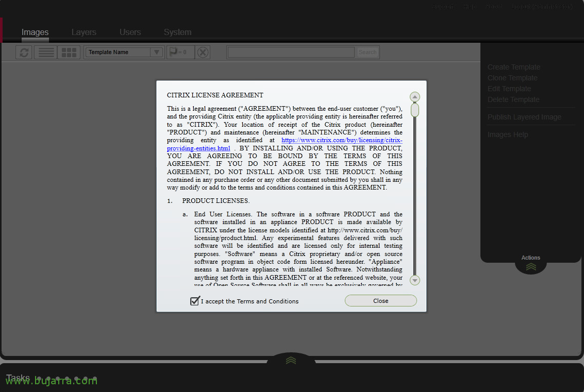This screenshot has width=584, height=392.
Task: Click the Support link in header
Action: point(442,7)
